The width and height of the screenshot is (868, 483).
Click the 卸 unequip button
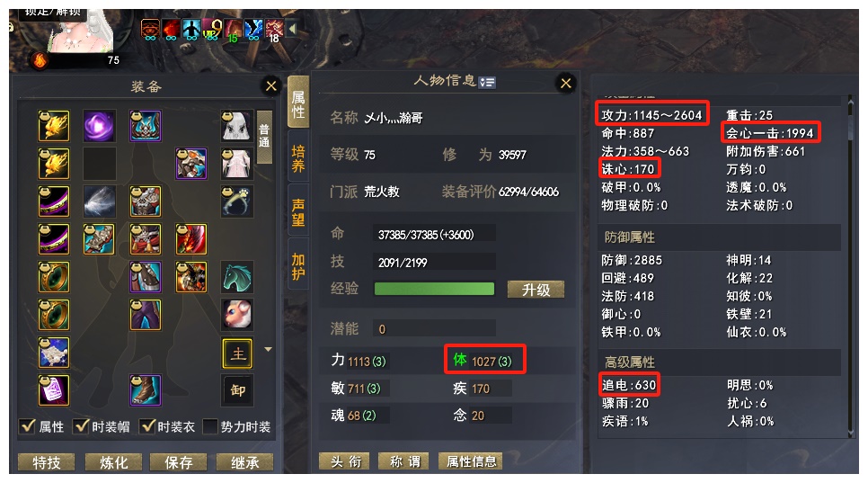pos(237,390)
